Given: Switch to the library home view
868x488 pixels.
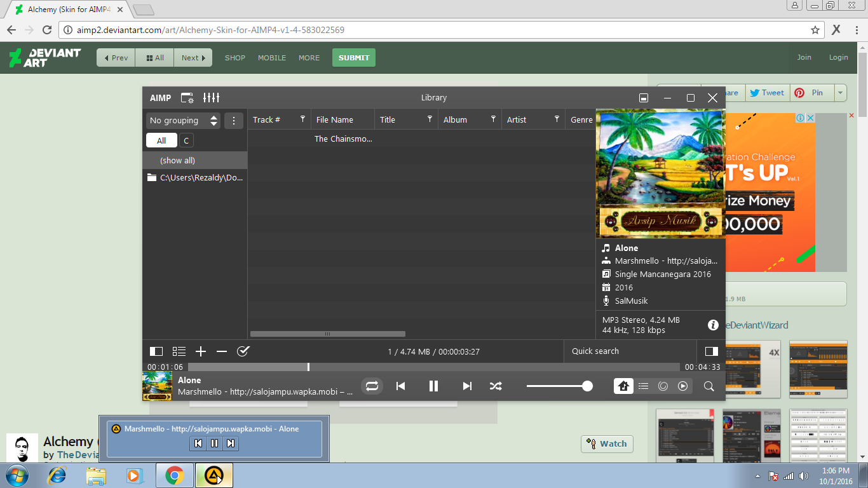Looking at the screenshot, I should (x=623, y=386).
